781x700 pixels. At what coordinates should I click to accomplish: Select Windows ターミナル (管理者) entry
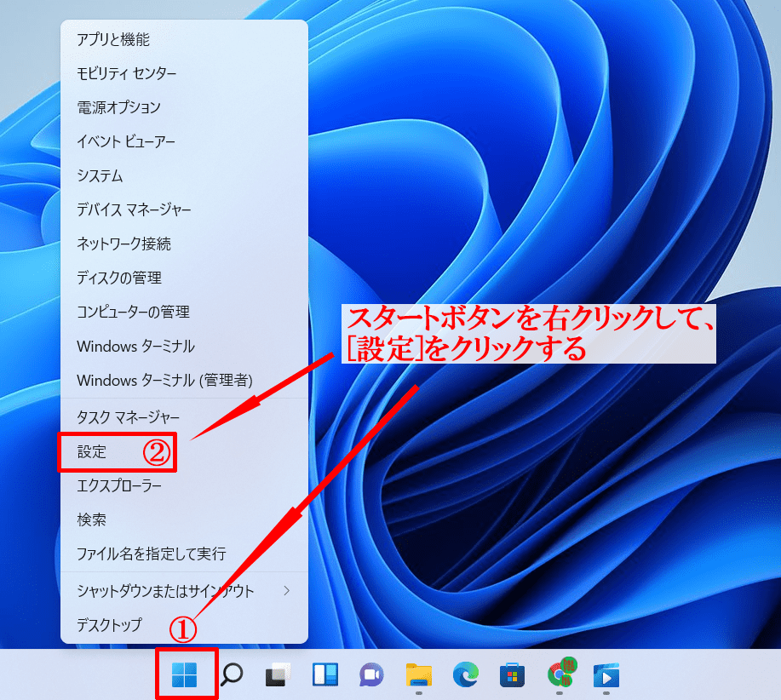(164, 380)
